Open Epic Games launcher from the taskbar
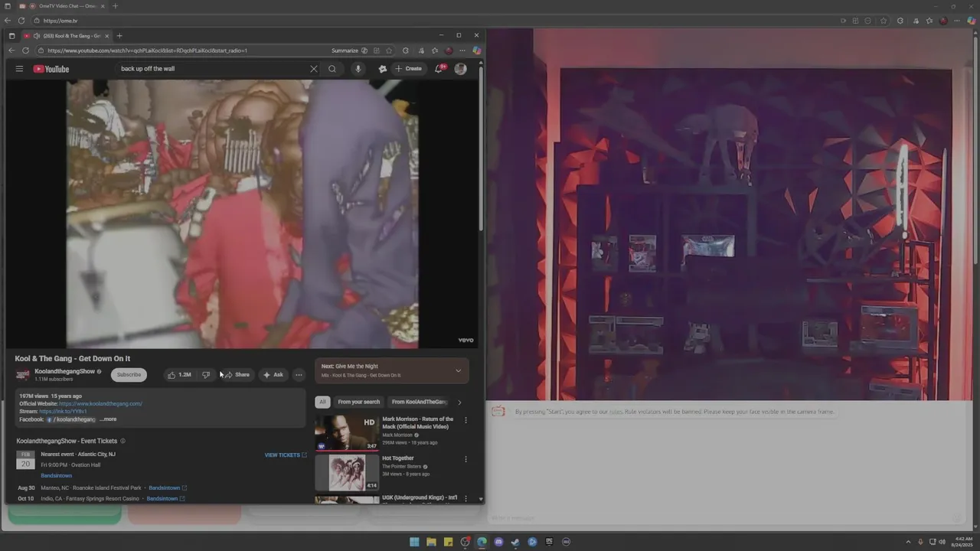 pos(549,542)
